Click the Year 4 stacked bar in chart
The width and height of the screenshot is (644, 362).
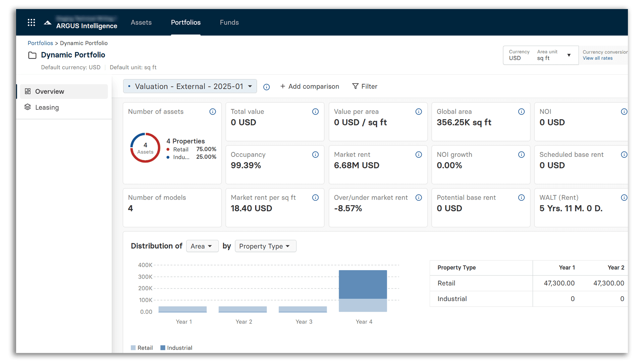tap(363, 291)
